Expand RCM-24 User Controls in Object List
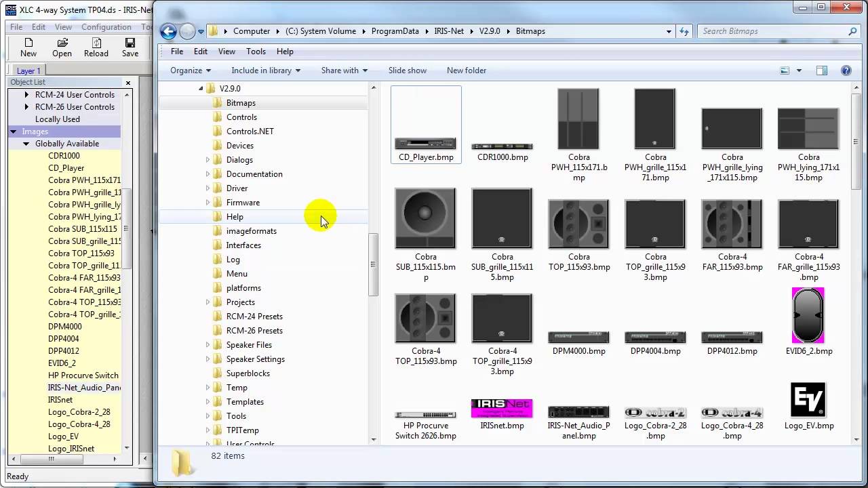Viewport: 868px width, 488px height. point(26,95)
